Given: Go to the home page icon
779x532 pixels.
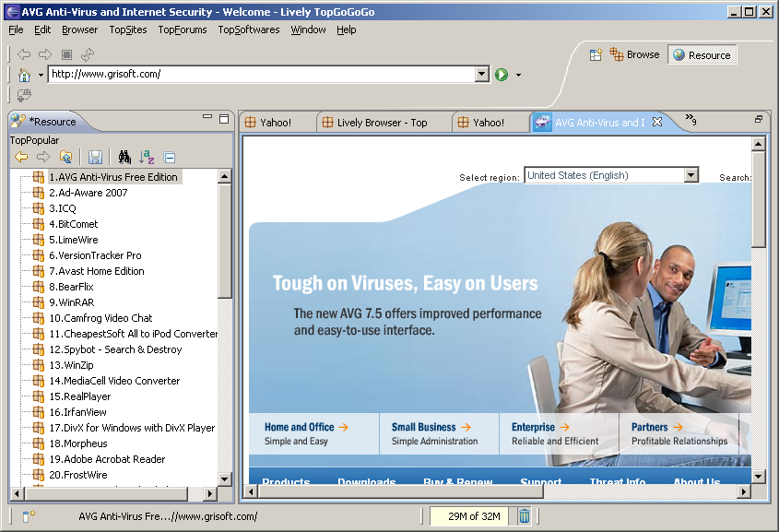Looking at the screenshot, I should pos(24,75).
